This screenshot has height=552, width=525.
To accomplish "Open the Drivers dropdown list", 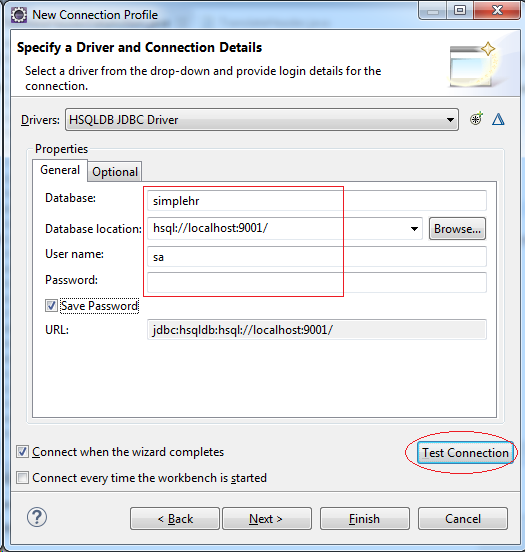I will [262, 120].
